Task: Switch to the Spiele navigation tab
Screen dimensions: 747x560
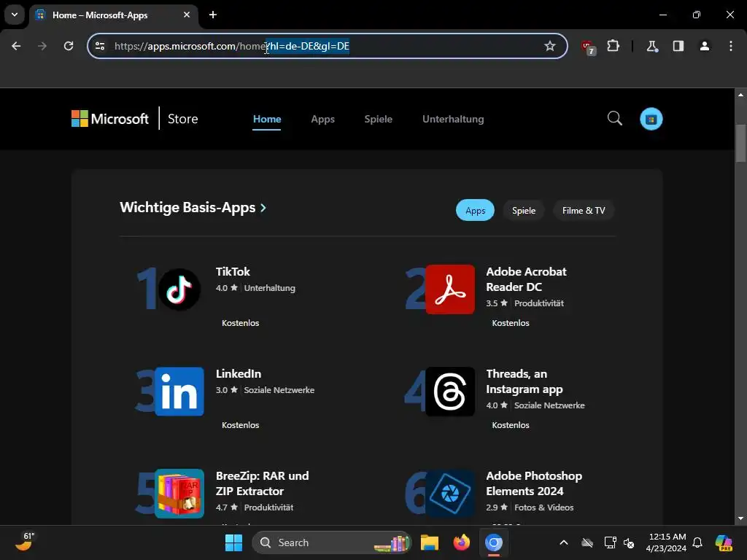Action: 379,119
